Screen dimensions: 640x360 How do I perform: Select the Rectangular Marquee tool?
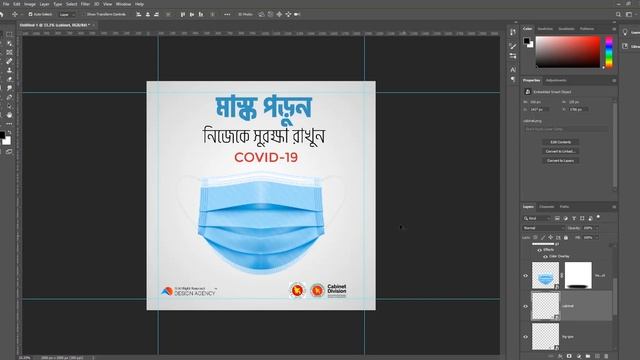click(9, 35)
